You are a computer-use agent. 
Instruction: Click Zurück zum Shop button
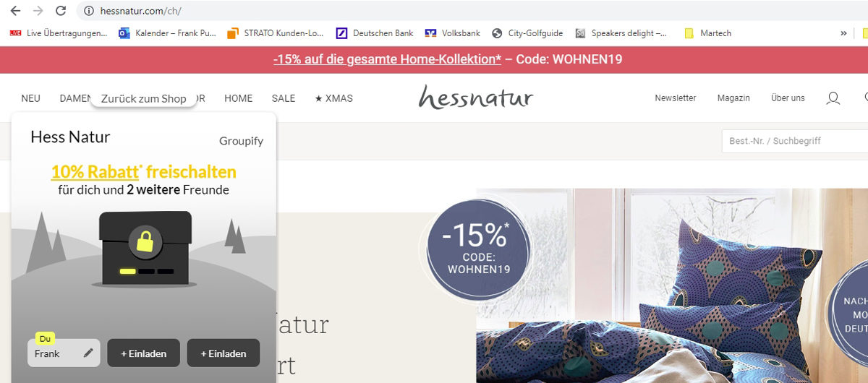click(x=144, y=98)
